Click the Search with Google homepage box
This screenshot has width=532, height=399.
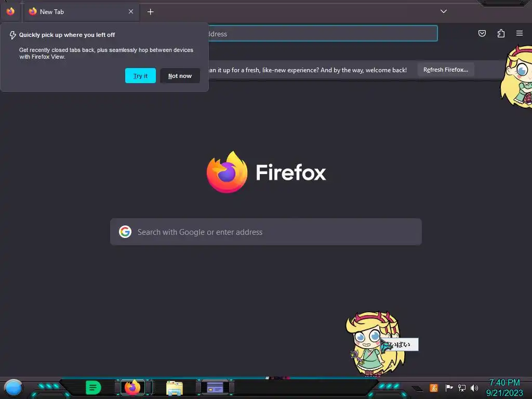click(266, 232)
